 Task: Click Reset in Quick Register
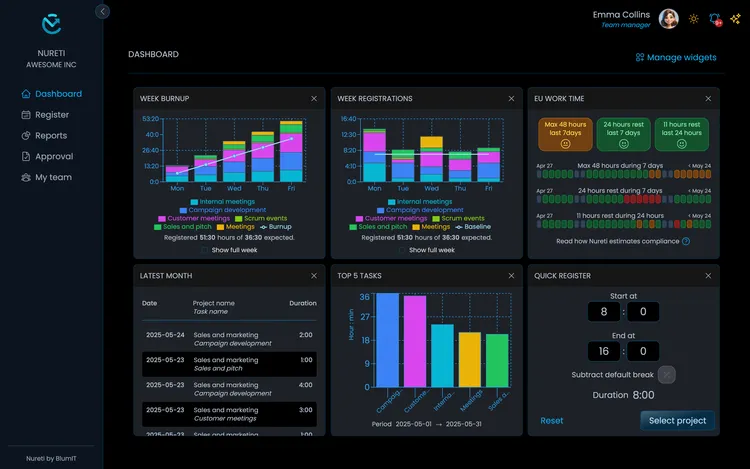[x=552, y=421]
